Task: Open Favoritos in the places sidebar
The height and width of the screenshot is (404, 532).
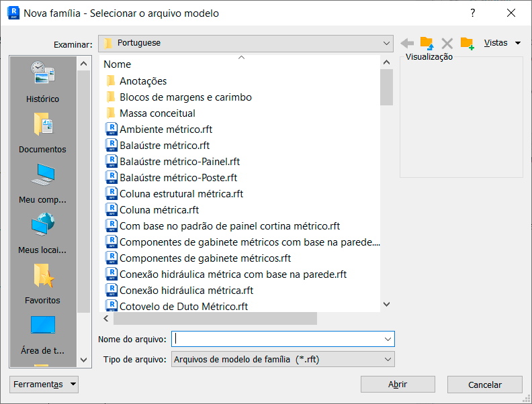Action: [42, 283]
